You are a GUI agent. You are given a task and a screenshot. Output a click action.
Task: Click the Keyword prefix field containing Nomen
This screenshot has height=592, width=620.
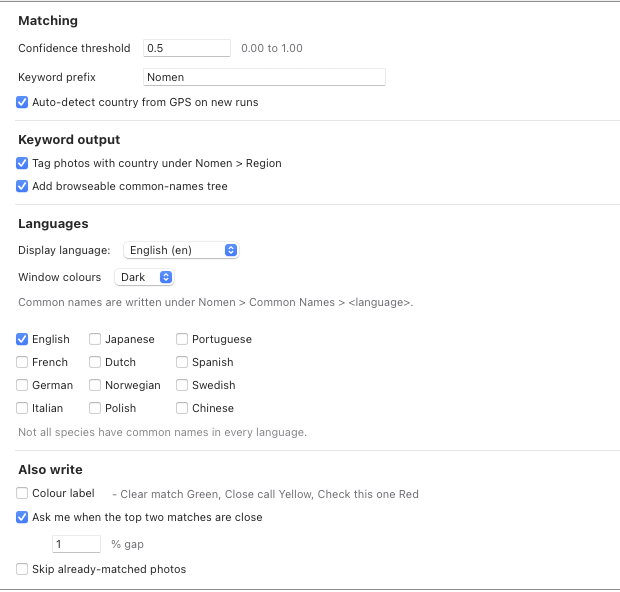(264, 77)
